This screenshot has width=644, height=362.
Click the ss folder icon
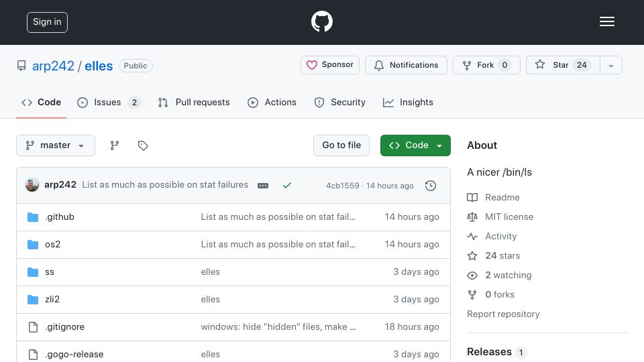tap(33, 271)
